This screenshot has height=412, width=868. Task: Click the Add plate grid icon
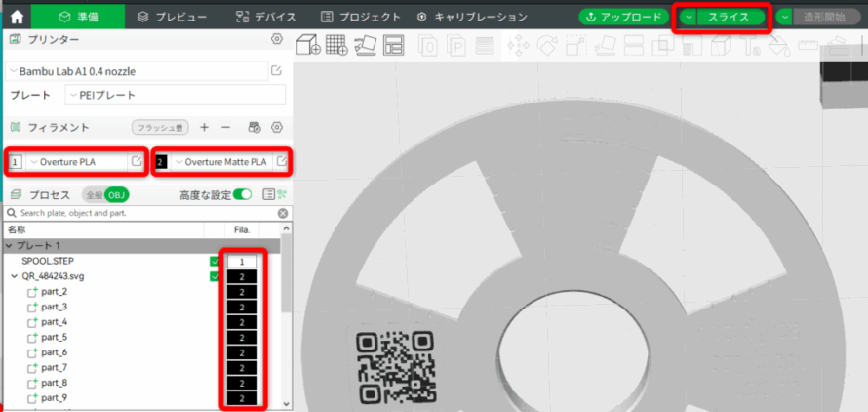tap(336, 44)
